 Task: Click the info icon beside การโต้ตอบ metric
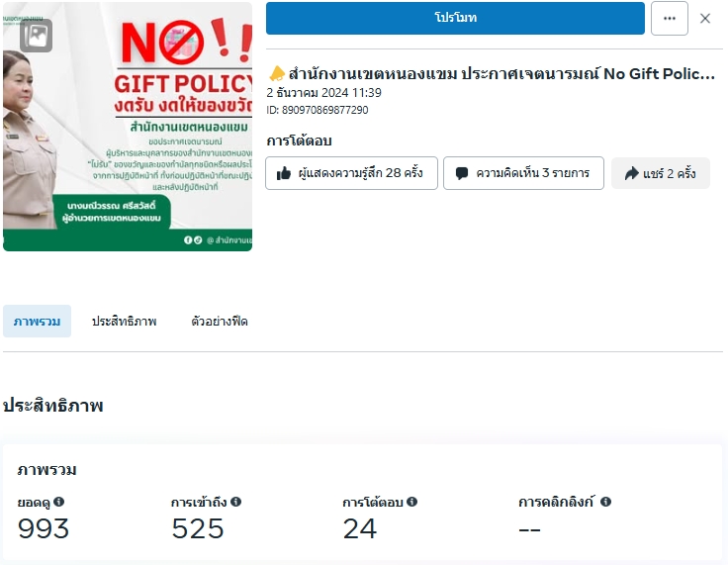tap(411, 502)
